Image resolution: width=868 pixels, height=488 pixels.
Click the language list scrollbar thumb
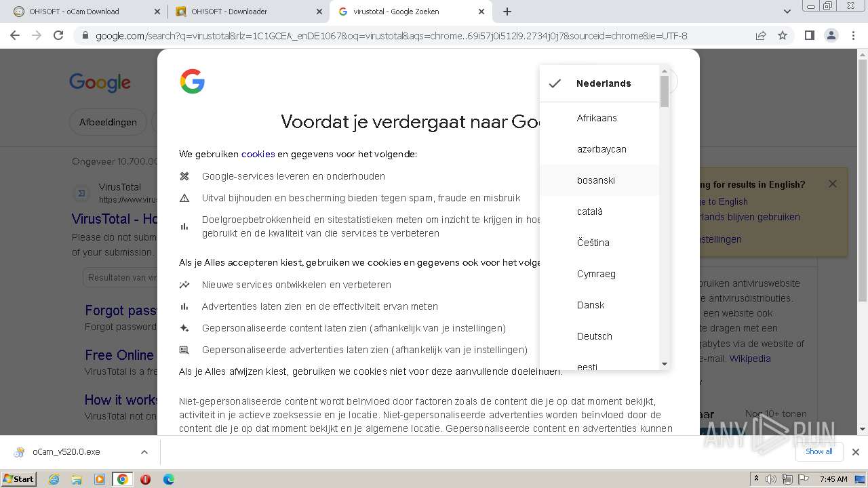(x=665, y=91)
